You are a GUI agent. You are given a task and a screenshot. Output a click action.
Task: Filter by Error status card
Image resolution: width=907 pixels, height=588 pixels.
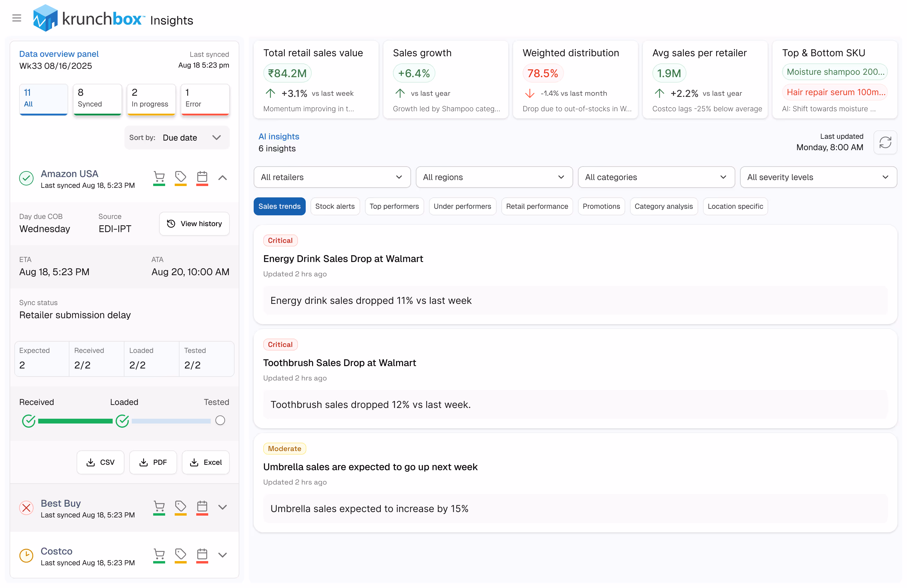(205, 98)
